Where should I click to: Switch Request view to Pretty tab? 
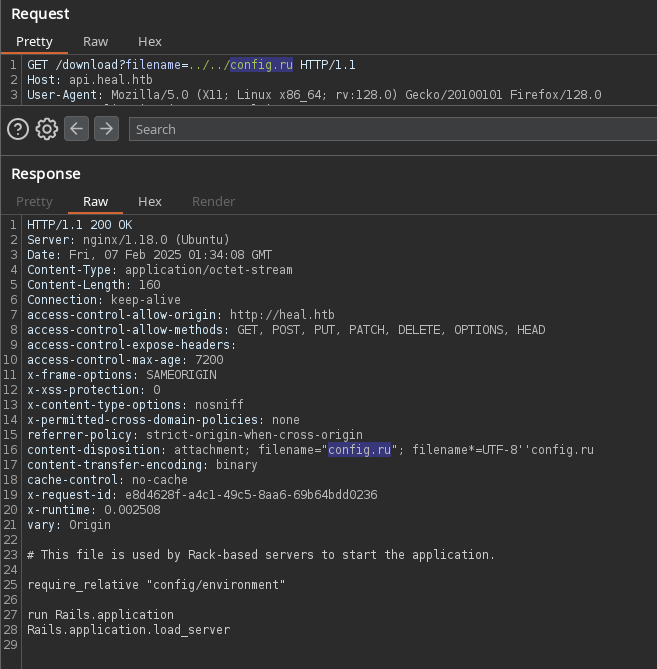34,42
